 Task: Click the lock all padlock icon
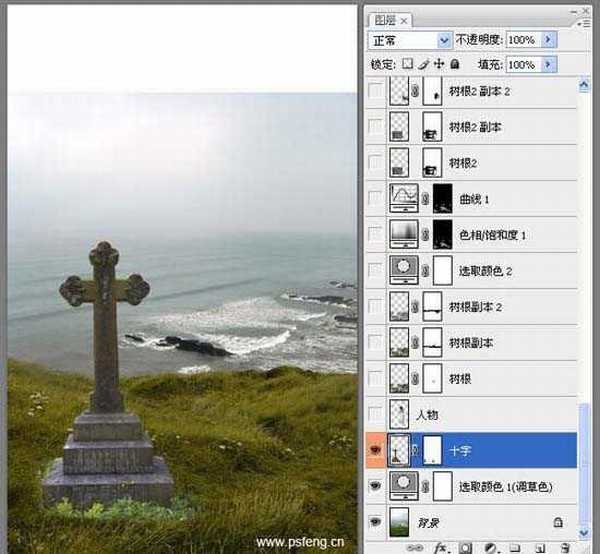pyautogui.click(x=454, y=63)
